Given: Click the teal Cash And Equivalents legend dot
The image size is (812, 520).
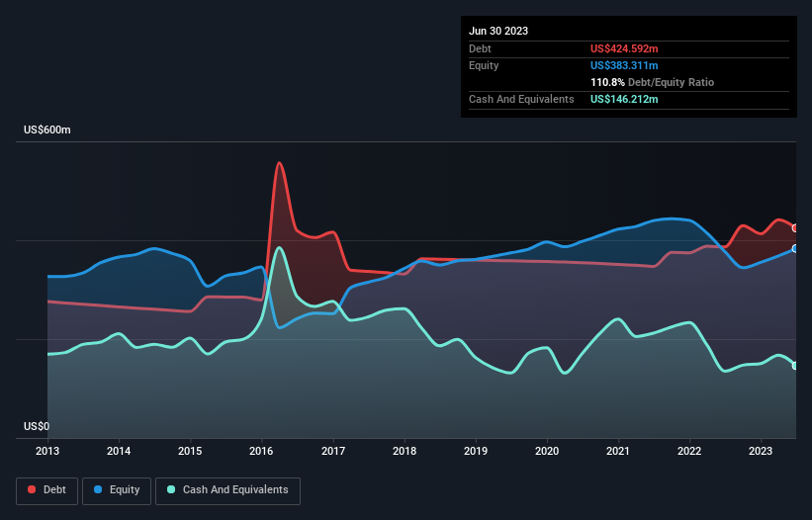Looking at the screenshot, I should (x=171, y=489).
